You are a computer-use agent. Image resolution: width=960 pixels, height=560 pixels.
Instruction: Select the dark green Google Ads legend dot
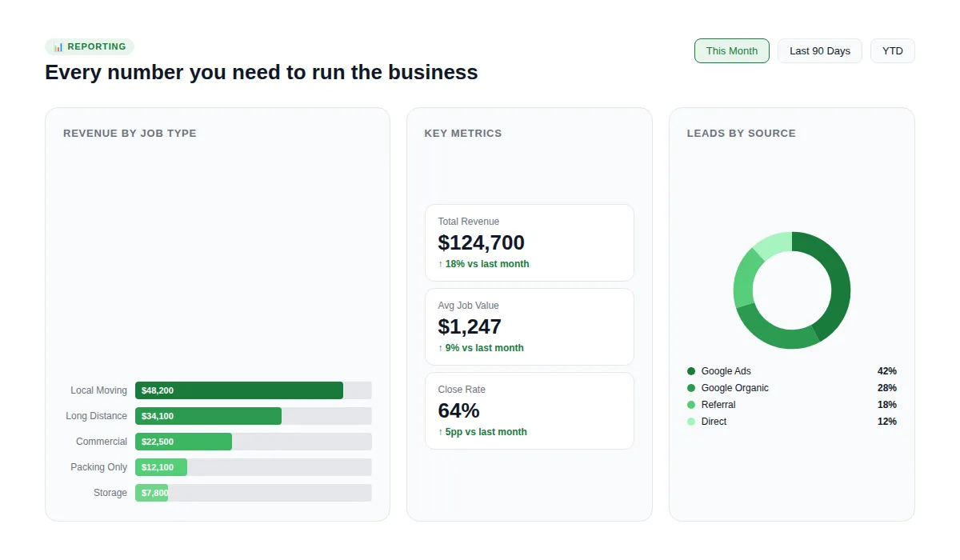(x=691, y=371)
